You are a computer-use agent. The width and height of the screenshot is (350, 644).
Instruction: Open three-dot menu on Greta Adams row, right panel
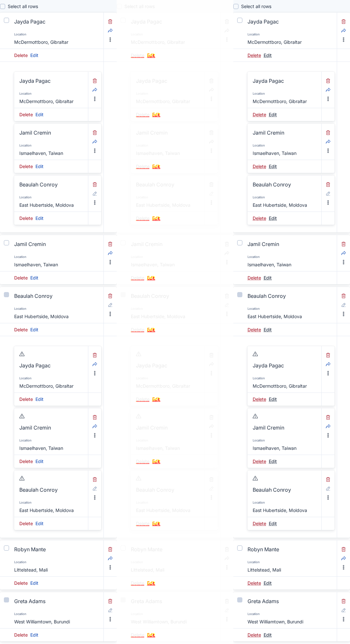344,619
